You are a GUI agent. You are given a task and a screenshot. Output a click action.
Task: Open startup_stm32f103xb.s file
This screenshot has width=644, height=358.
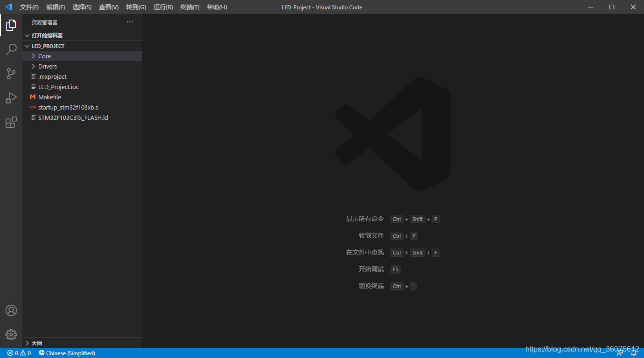pyautogui.click(x=82, y=107)
